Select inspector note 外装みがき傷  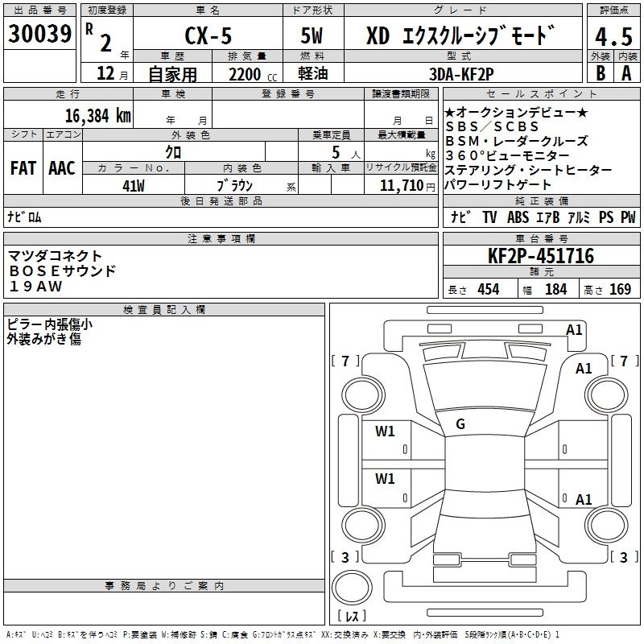coord(43,339)
